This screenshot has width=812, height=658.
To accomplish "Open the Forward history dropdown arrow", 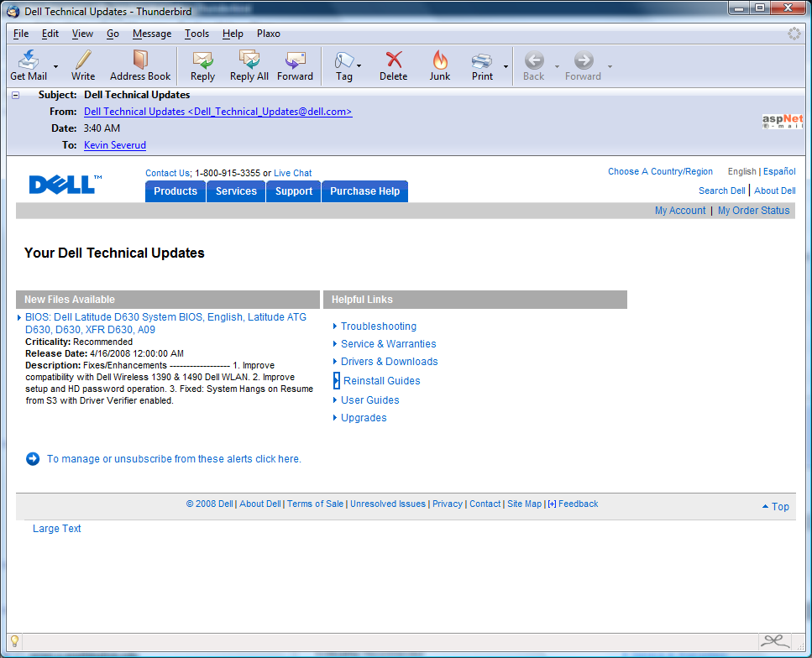I will pyautogui.click(x=610, y=66).
